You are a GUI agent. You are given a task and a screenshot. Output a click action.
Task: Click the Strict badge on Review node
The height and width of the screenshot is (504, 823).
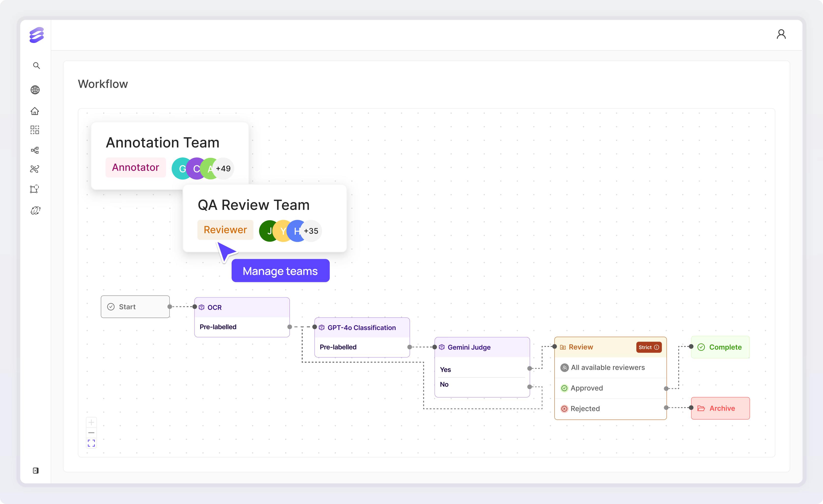648,347
